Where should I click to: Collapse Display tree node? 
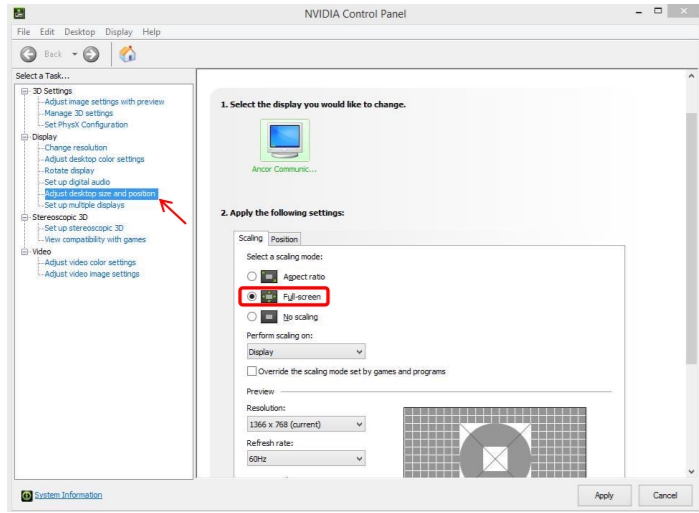[x=25, y=137]
